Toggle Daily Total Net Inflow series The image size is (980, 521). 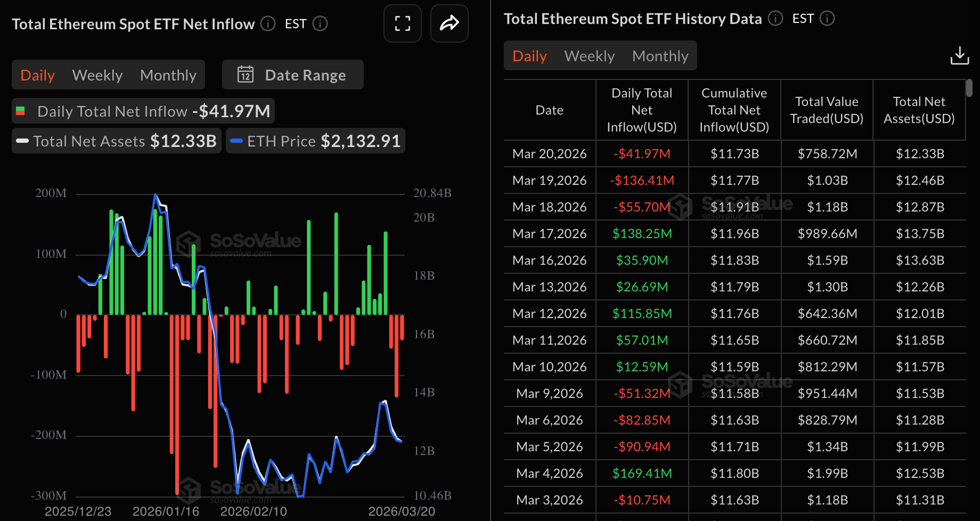coord(143,111)
